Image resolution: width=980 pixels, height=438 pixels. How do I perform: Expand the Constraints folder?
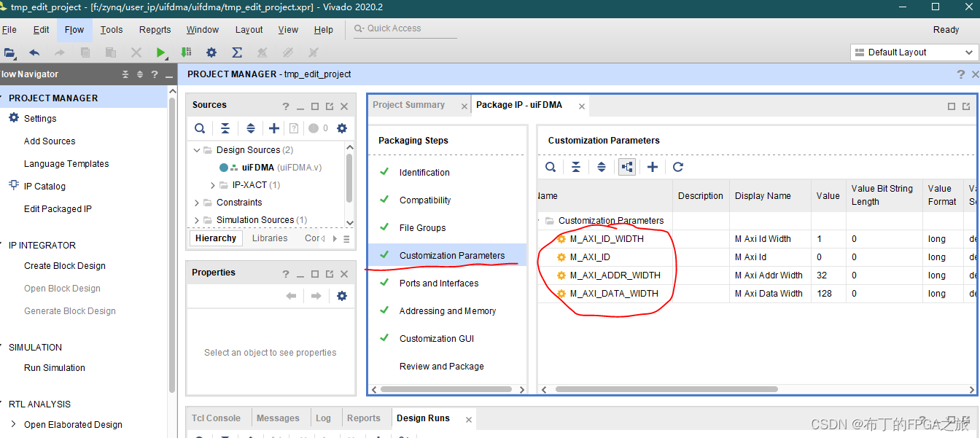point(197,203)
